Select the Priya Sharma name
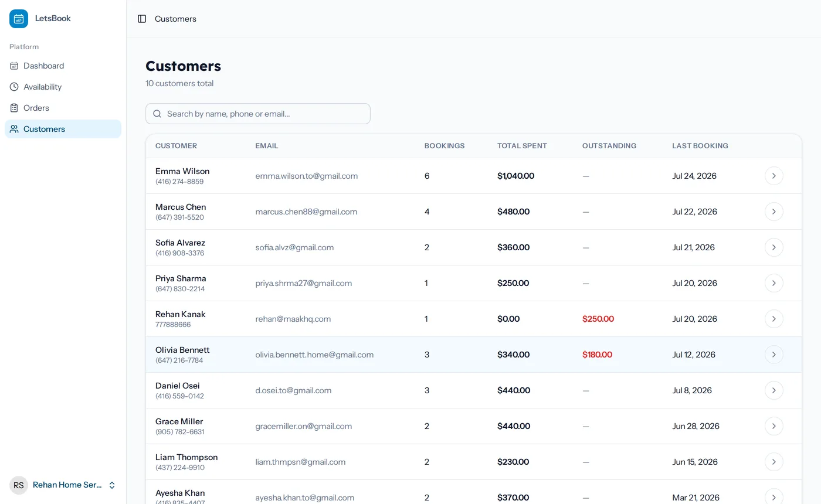The image size is (821, 504). 181,278
